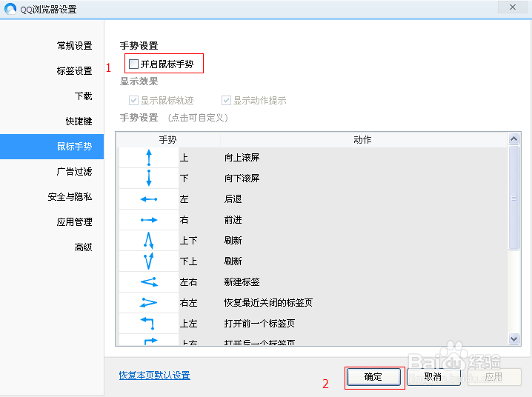This screenshot has width=532, height=397.
Task: Click the 后退 action text
Action: click(x=233, y=199)
